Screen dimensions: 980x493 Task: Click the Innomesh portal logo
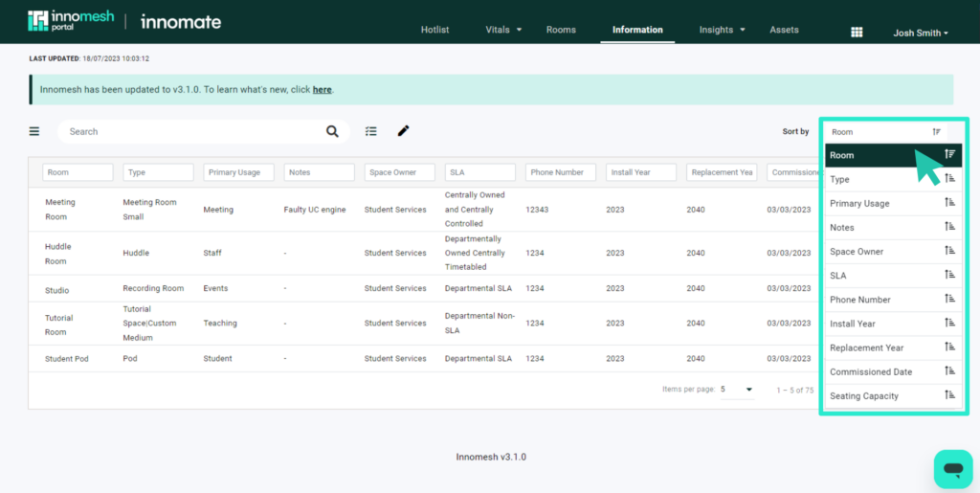(x=71, y=21)
